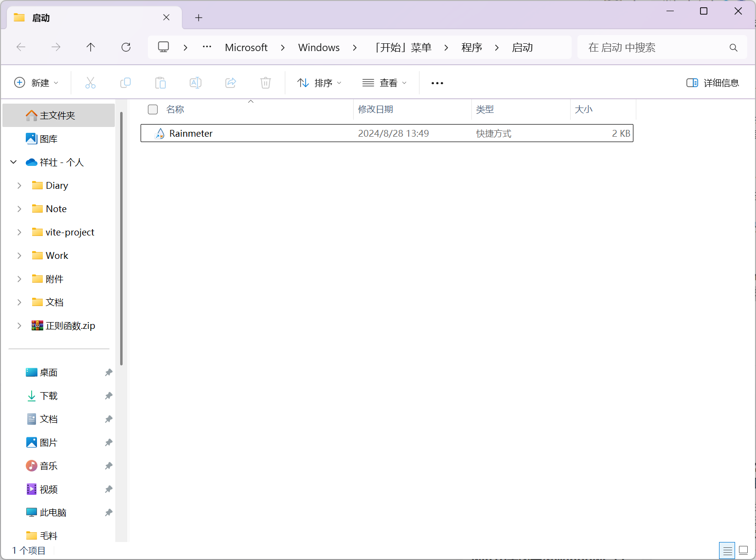The image size is (756, 560).
Task: Click 启动 in the breadcrumb
Action: (x=522, y=48)
